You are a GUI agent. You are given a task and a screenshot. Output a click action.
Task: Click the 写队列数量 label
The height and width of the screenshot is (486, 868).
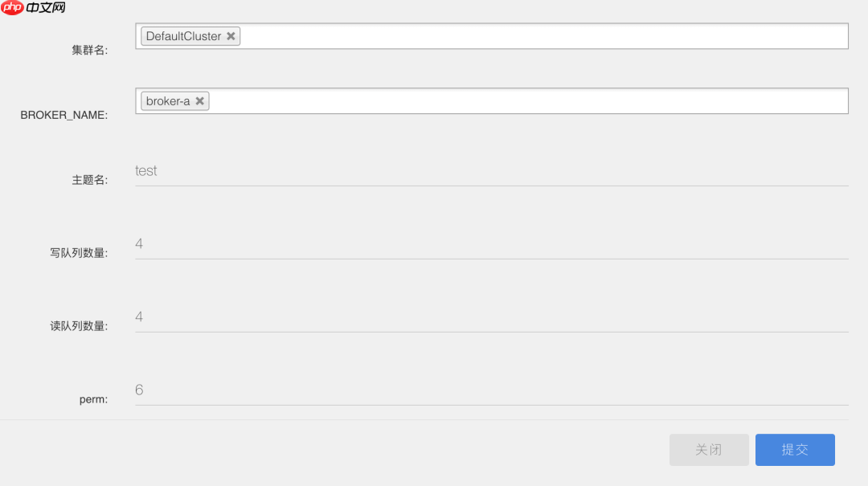pos(79,253)
